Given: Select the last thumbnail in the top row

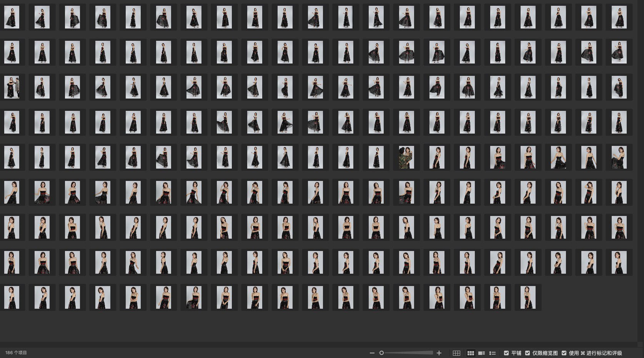Looking at the screenshot, I should [x=619, y=17].
